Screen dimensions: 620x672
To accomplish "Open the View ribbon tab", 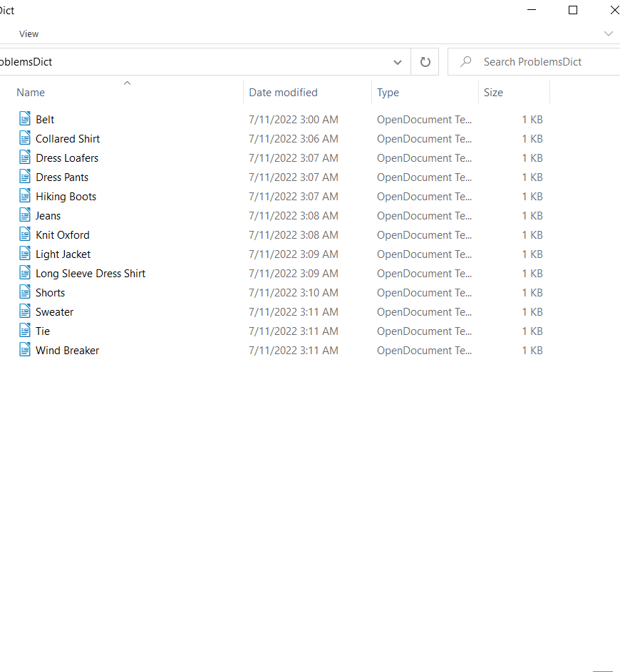I will 29,34.
